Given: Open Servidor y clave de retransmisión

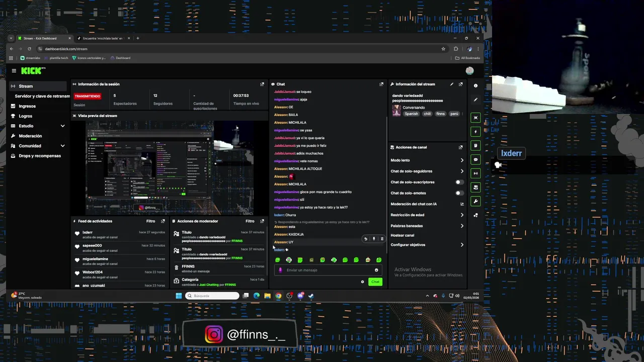Looking at the screenshot, I should pos(42,96).
